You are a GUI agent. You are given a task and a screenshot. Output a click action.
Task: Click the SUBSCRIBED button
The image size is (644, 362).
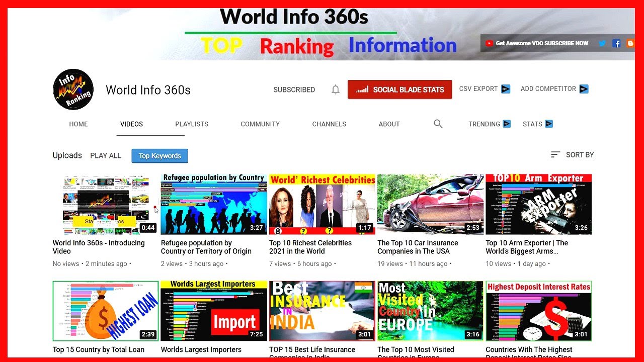pyautogui.click(x=294, y=89)
